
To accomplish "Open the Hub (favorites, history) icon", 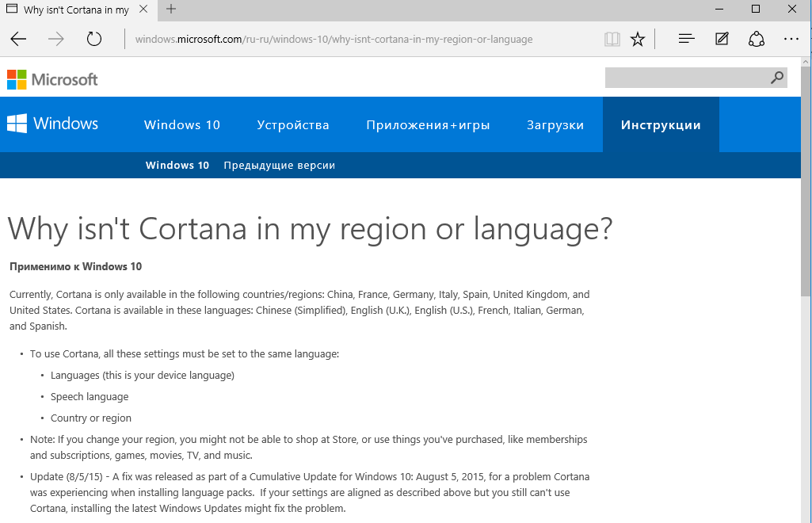I will (686, 39).
